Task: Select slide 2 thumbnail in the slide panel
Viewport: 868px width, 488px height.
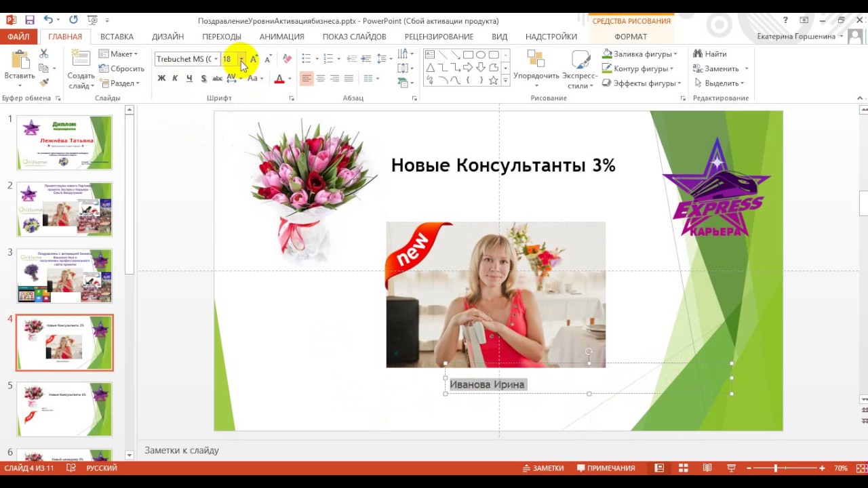Action: pos(64,209)
